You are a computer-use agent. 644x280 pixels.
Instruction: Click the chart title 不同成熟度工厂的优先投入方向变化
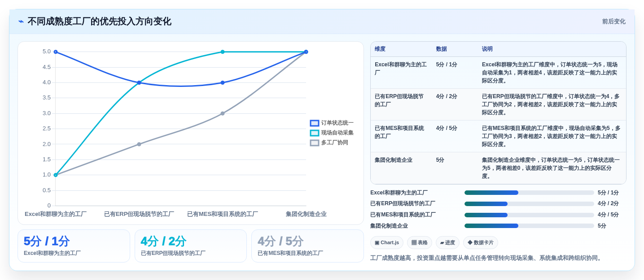(99, 22)
